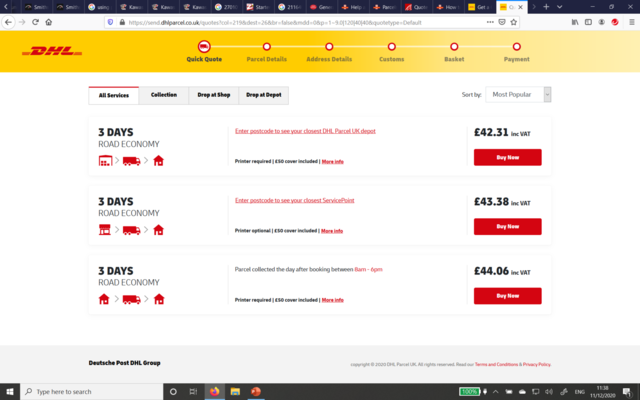The width and height of the screenshot is (640, 400).
Task: Reload the current page
Action: 36,22
